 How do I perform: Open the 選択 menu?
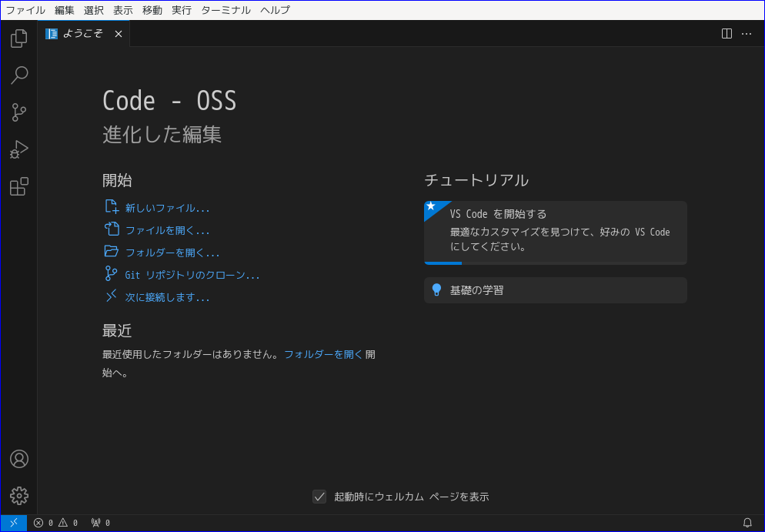pyautogui.click(x=94, y=10)
